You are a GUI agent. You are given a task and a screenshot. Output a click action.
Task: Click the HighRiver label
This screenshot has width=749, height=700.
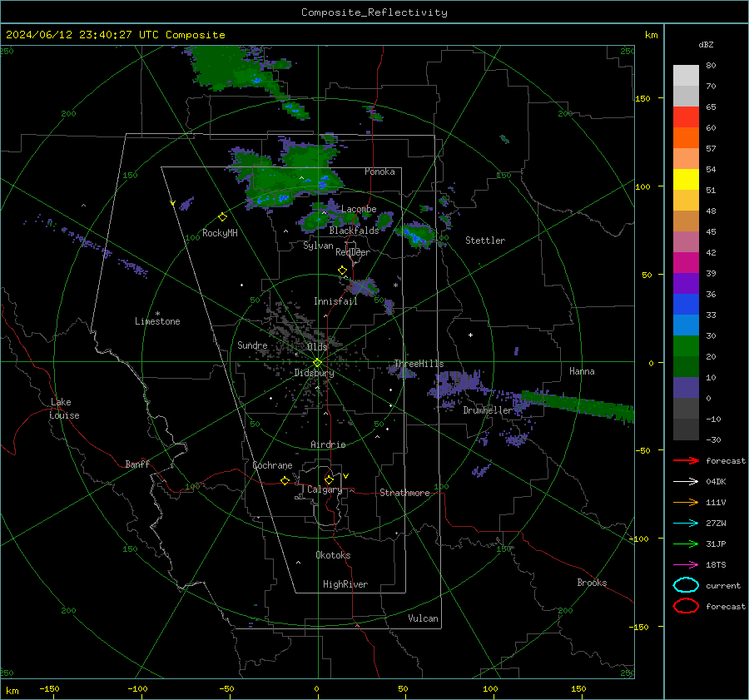coord(345,584)
